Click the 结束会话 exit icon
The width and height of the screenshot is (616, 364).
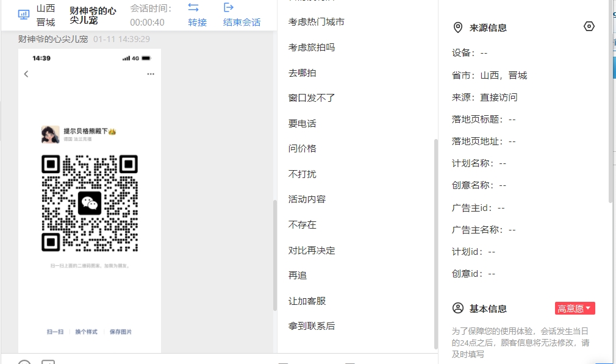tap(228, 7)
